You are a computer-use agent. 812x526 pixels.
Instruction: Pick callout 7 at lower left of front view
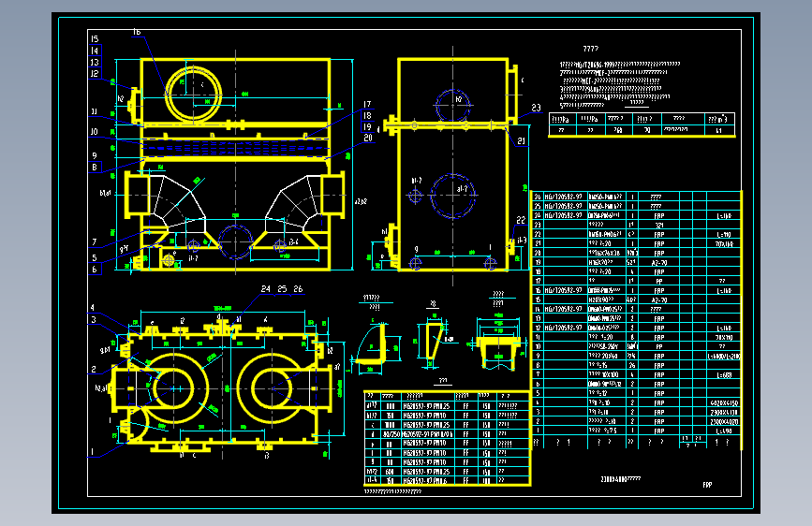click(95, 241)
